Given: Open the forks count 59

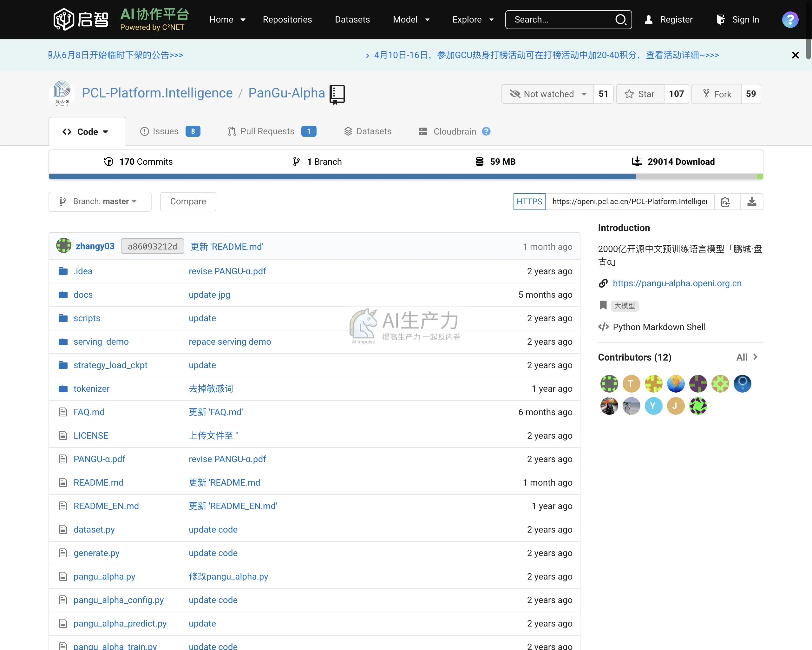Looking at the screenshot, I should coord(751,94).
